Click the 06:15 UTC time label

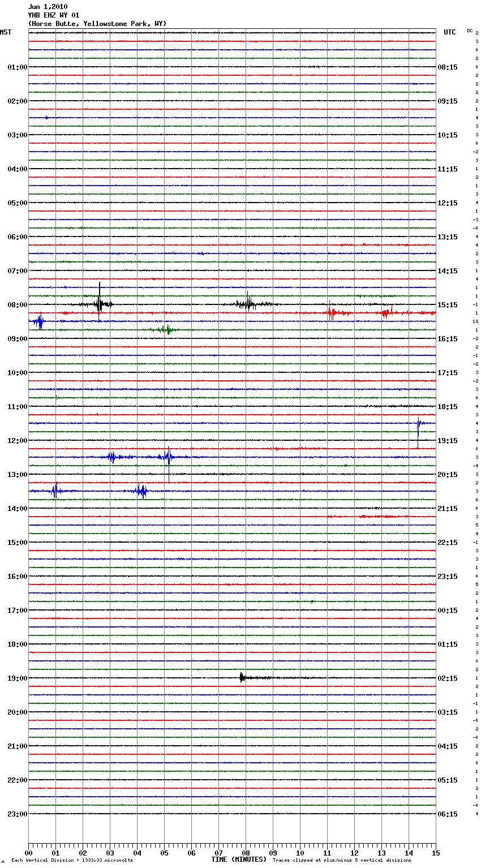[448, 814]
